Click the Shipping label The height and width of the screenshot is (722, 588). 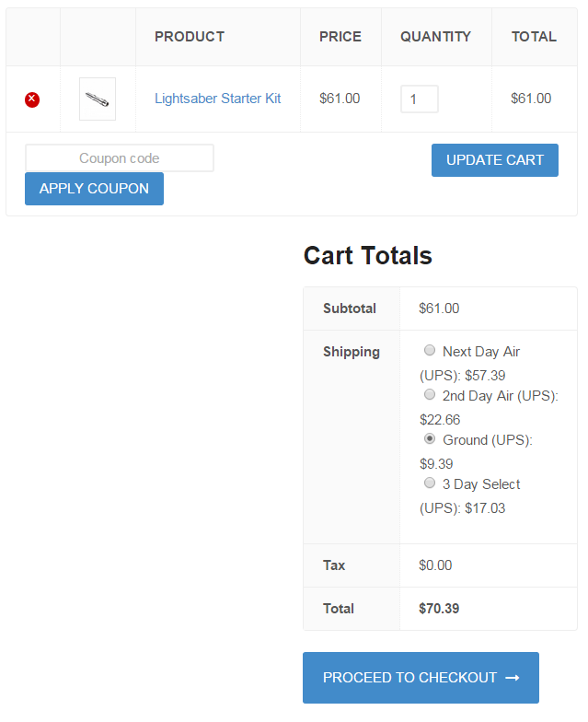(352, 352)
